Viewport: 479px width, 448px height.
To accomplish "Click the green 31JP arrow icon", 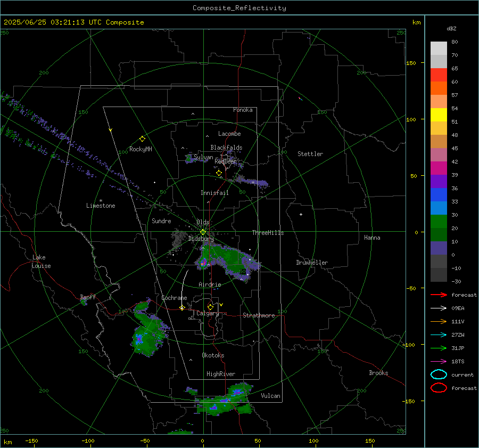I will pyautogui.click(x=439, y=348).
